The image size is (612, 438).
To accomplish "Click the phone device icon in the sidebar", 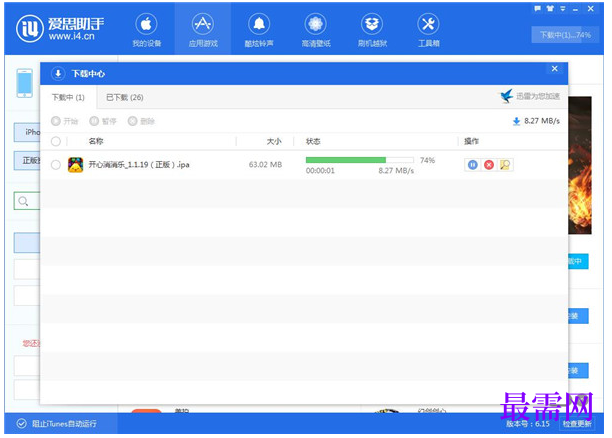I will coord(25,83).
